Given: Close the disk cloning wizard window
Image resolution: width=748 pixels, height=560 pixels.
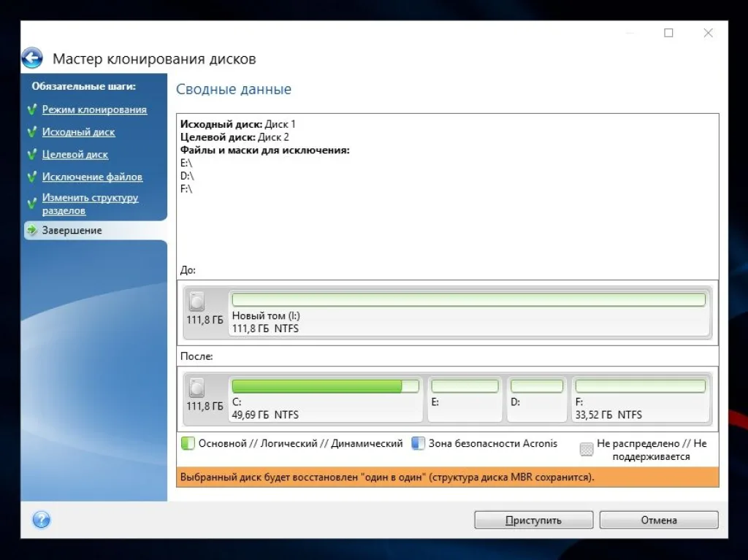Looking at the screenshot, I should click(x=709, y=32).
